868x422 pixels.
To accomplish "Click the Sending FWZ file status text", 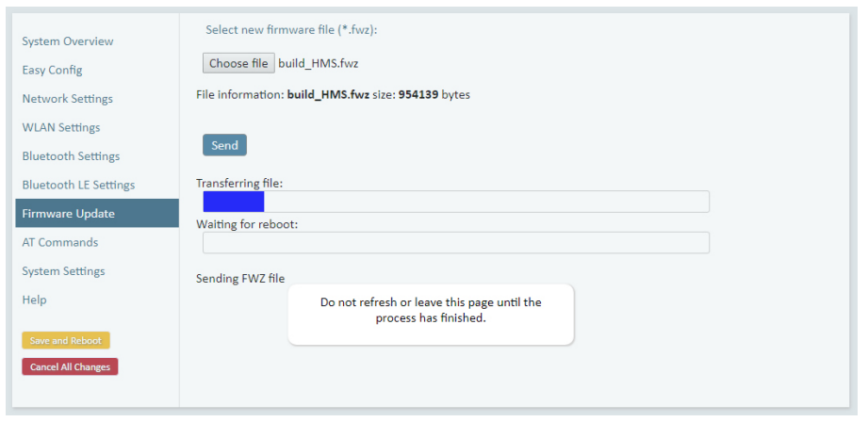I will [x=240, y=279].
